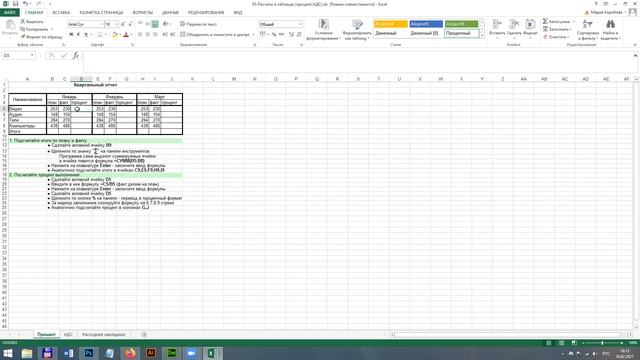Click the Undo arrow icon
The width and height of the screenshot is (640, 360).
click(25, 4)
